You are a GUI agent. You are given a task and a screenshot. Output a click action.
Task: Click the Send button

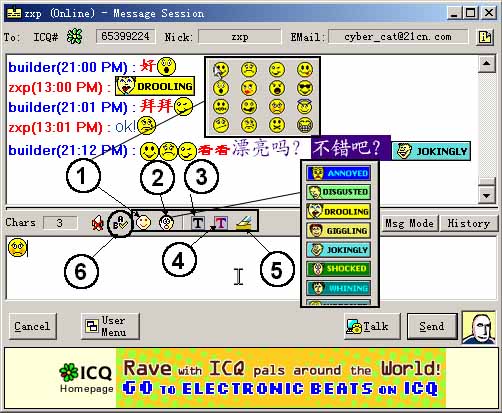click(x=432, y=326)
